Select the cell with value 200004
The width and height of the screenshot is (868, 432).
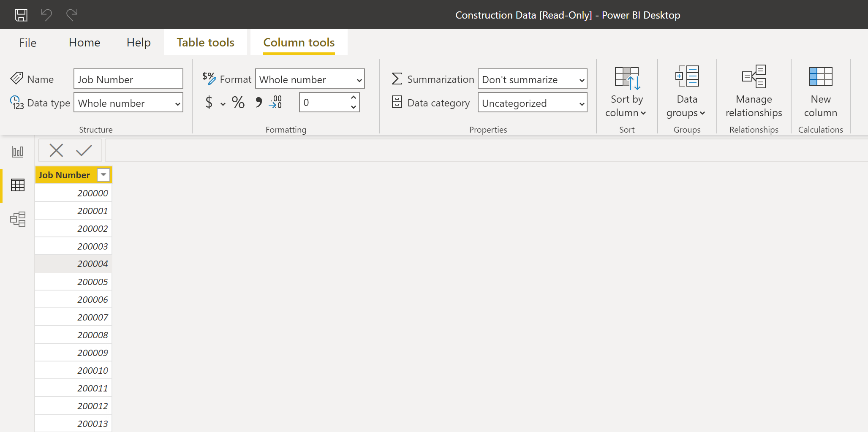[x=73, y=264]
